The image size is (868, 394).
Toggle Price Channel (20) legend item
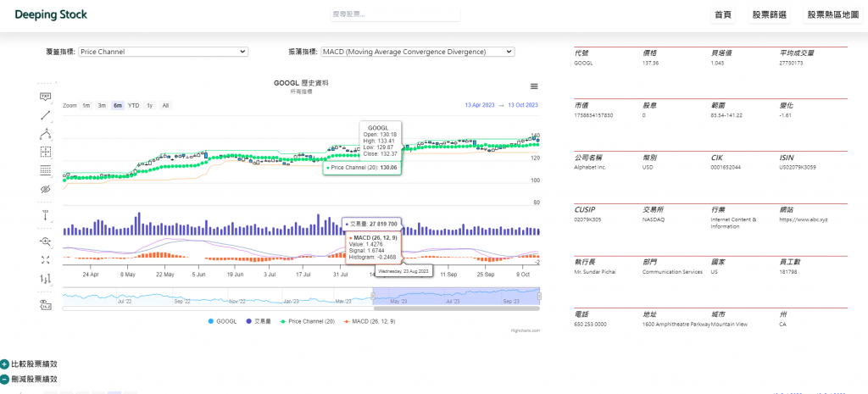(x=307, y=321)
